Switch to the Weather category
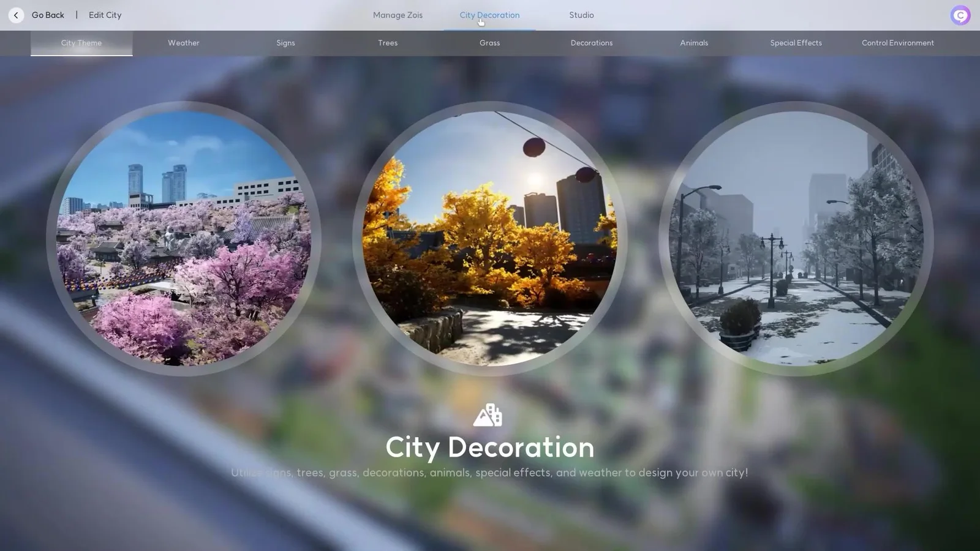The height and width of the screenshot is (551, 980). [183, 43]
